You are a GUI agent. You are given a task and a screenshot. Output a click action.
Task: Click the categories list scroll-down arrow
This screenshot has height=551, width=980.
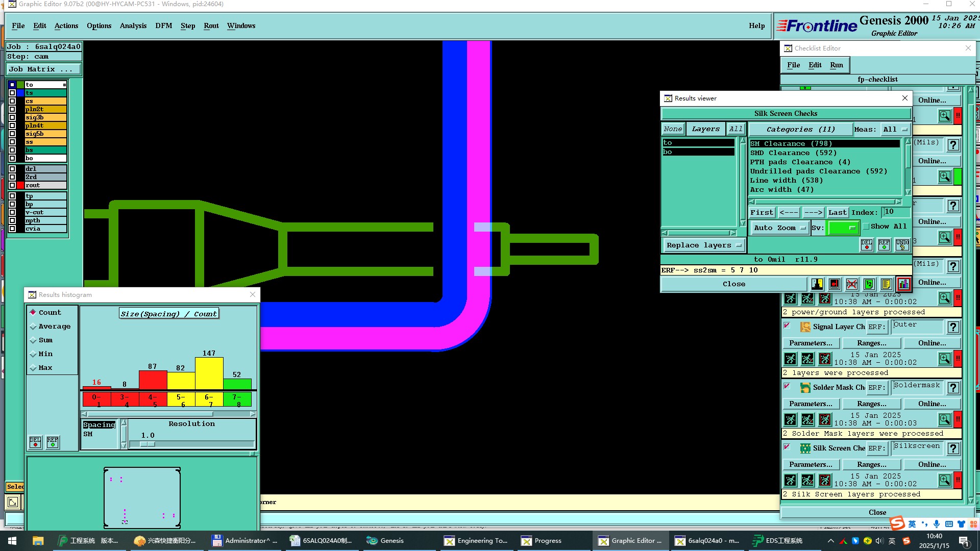pyautogui.click(x=908, y=192)
